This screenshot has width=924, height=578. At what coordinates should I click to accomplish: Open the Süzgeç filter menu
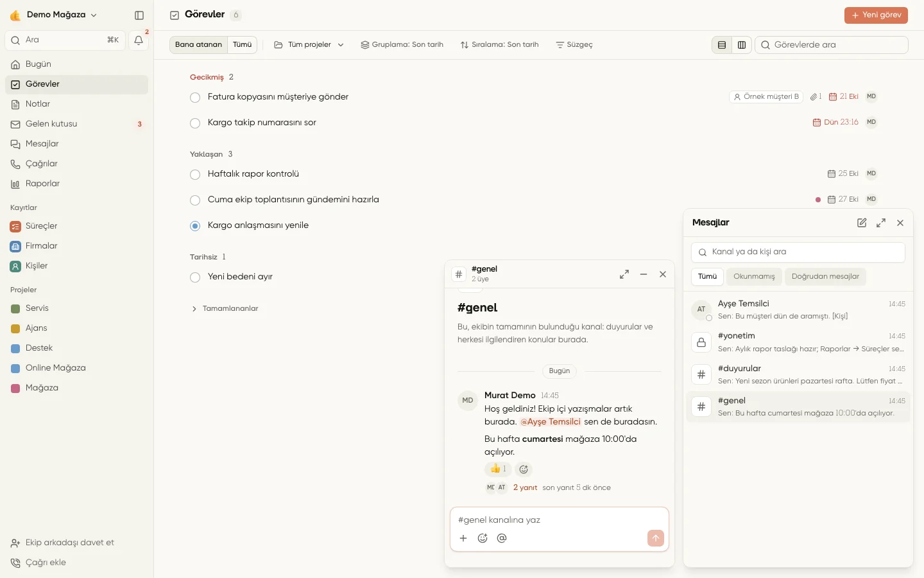click(574, 45)
